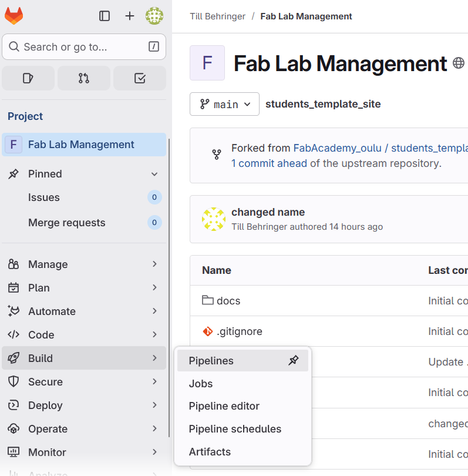This screenshot has width=468, height=476.
Task: Click the Operate cloud icon
Action: click(x=14, y=428)
